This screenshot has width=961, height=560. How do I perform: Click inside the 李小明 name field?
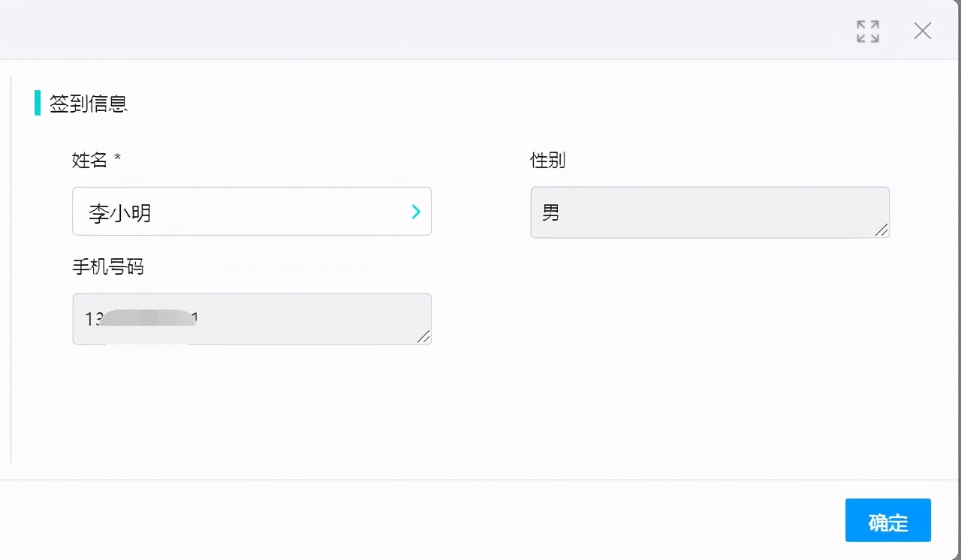(x=225, y=212)
